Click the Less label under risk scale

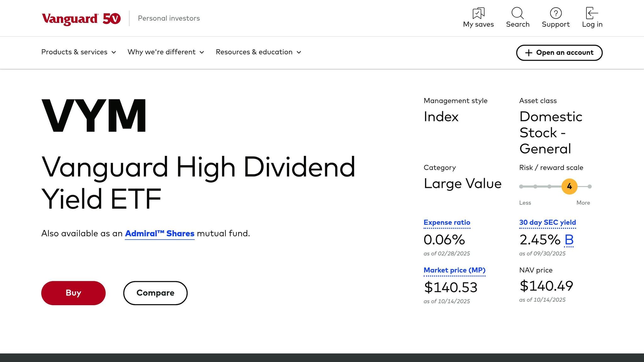525,203
